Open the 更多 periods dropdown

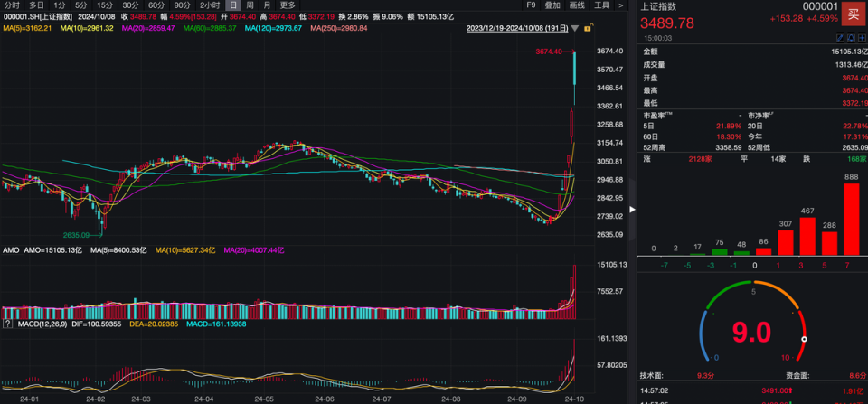(288, 5)
